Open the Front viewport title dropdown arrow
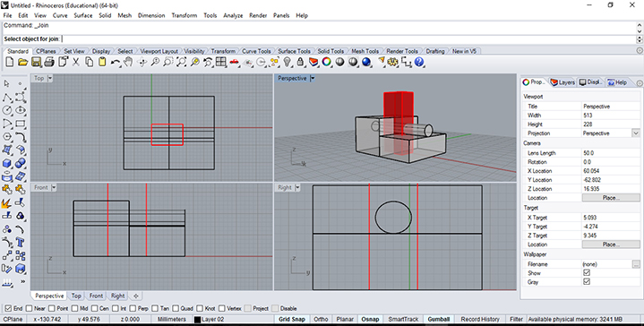The height and width of the screenshot is (326, 644). pos(54,187)
